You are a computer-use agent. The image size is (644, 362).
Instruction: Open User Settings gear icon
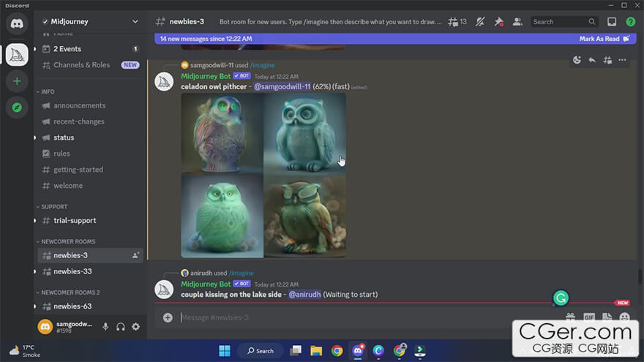click(135, 327)
